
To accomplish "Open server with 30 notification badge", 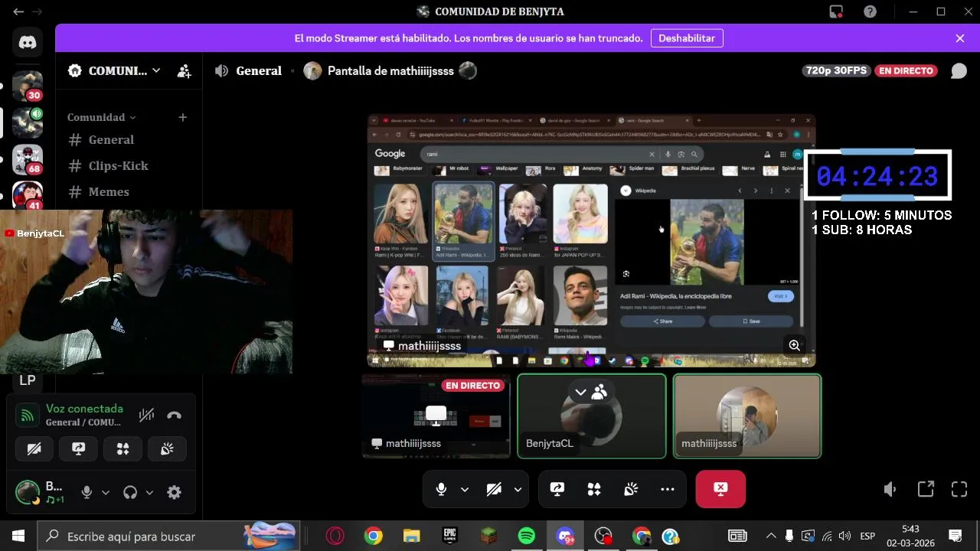I will tap(28, 86).
